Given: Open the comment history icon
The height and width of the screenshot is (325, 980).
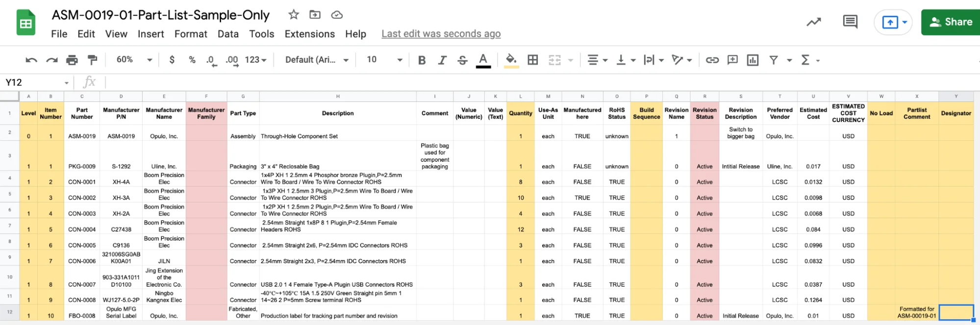Looking at the screenshot, I should 850,22.
